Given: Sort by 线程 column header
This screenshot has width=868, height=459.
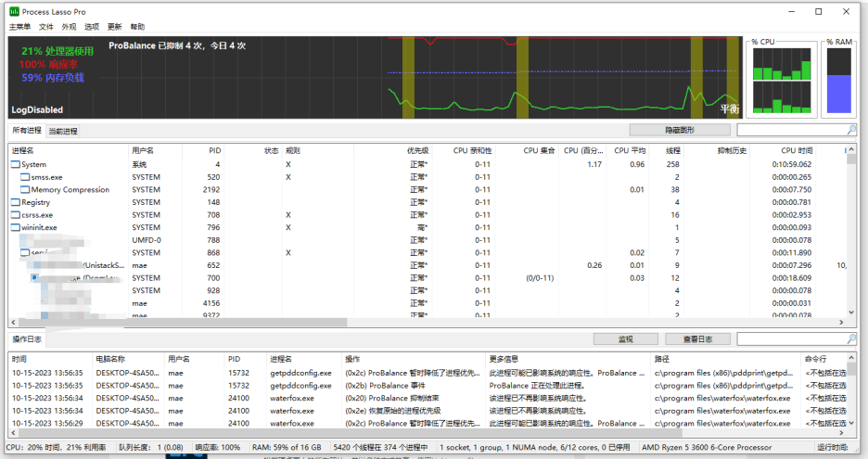Looking at the screenshot, I should click(666, 150).
